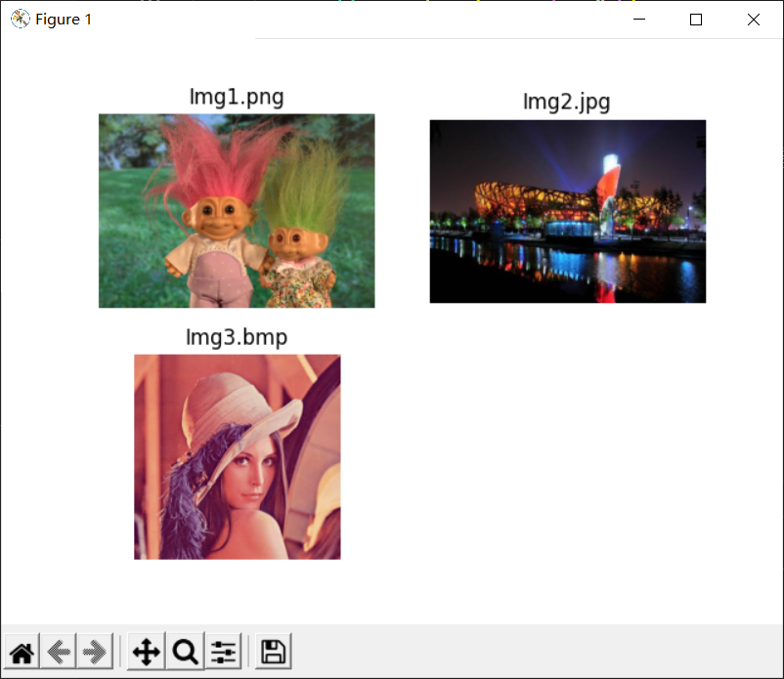Reset the view with the Home icon
This screenshot has width=784, height=679.
[x=22, y=652]
